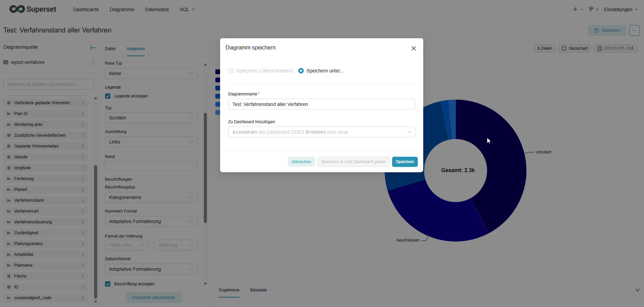644x307 pixels.
Task: Toggle the Legende anzeigen checkbox
Action: tap(108, 96)
